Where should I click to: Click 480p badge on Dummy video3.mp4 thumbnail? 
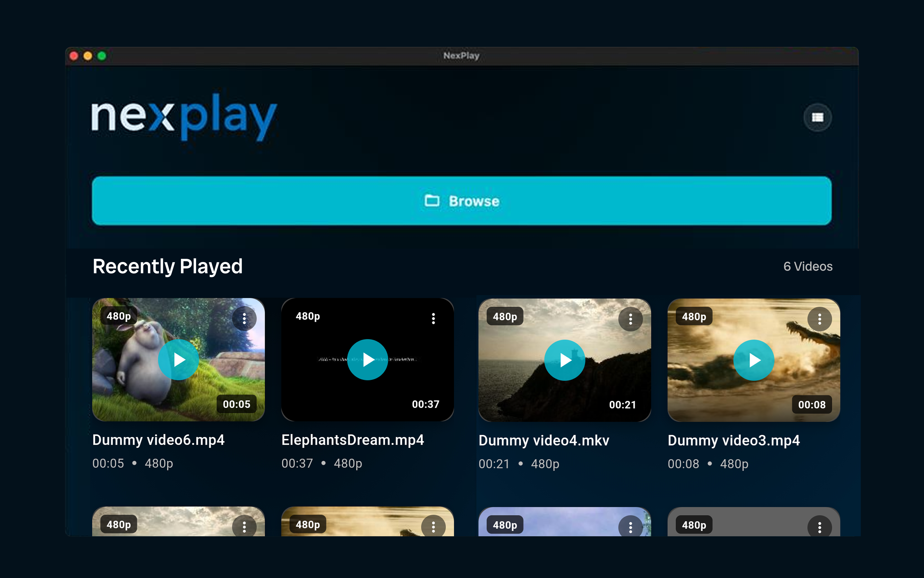click(694, 317)
